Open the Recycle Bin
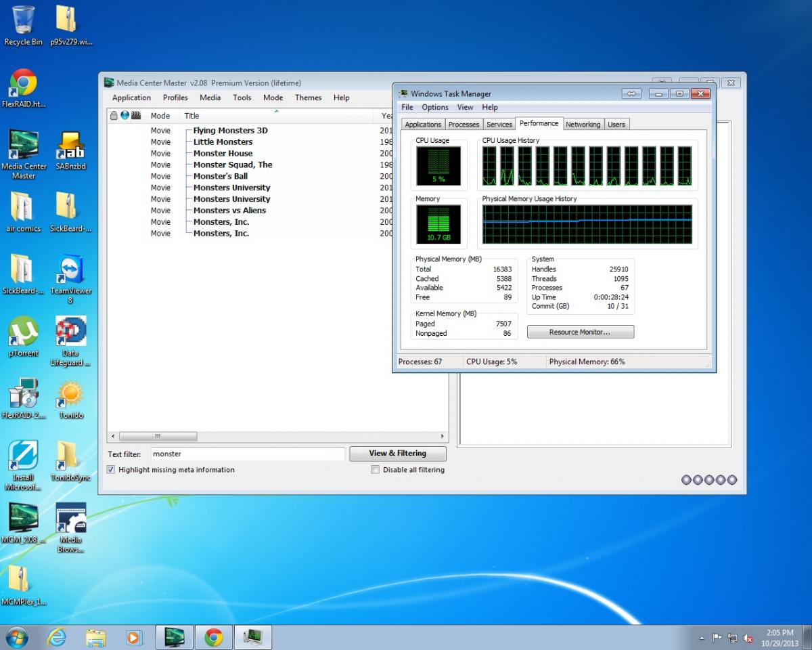Screen dimensions: 812x650 23,22
